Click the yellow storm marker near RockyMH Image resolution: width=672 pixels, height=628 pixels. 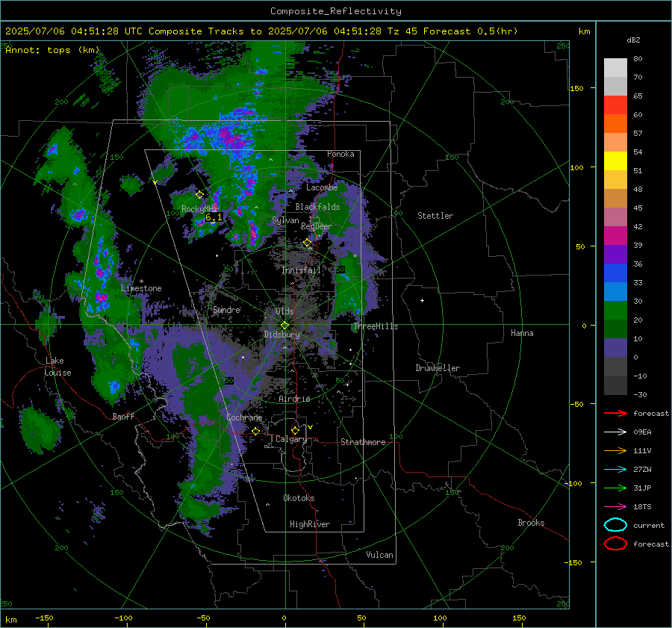tap(199, 195)
